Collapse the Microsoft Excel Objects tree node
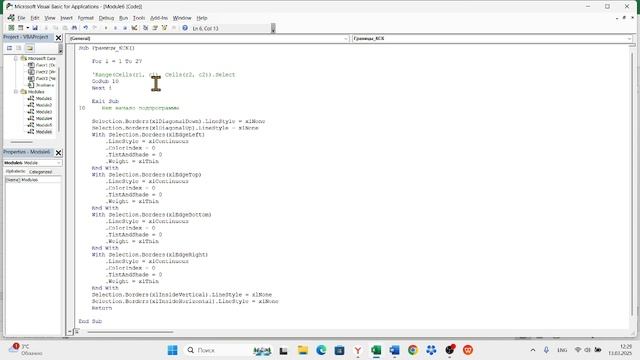Image resolution: width=640 pixels, height=360 pixels. tap(16, 58)
